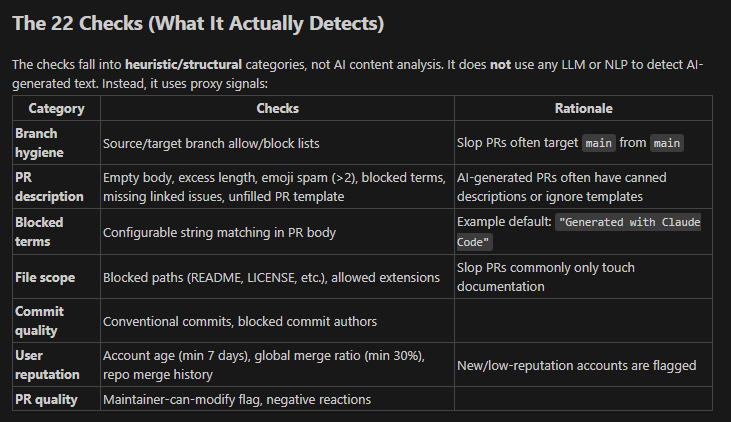731x422 pixels.
Task: Click the "File scope" category cell
Action: point(44,276)
